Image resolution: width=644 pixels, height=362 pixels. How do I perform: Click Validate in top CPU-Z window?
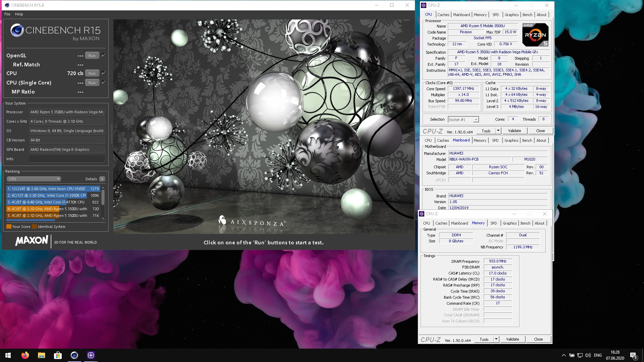click(515, 131)
